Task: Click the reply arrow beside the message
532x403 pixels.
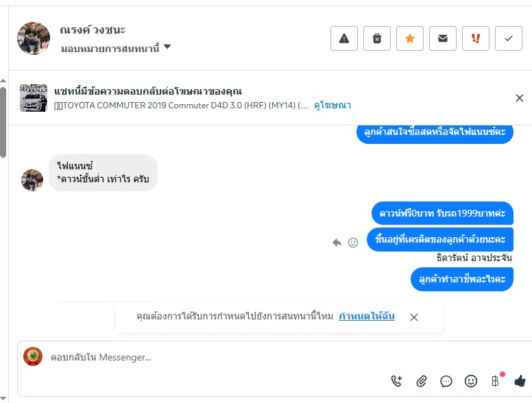Action: (337, 242)
